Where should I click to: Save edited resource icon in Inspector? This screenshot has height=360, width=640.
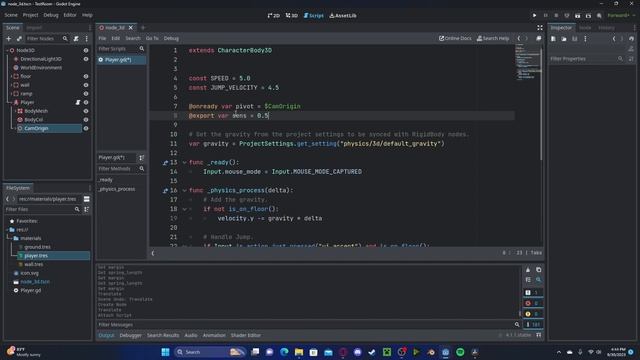coord(575,39)
